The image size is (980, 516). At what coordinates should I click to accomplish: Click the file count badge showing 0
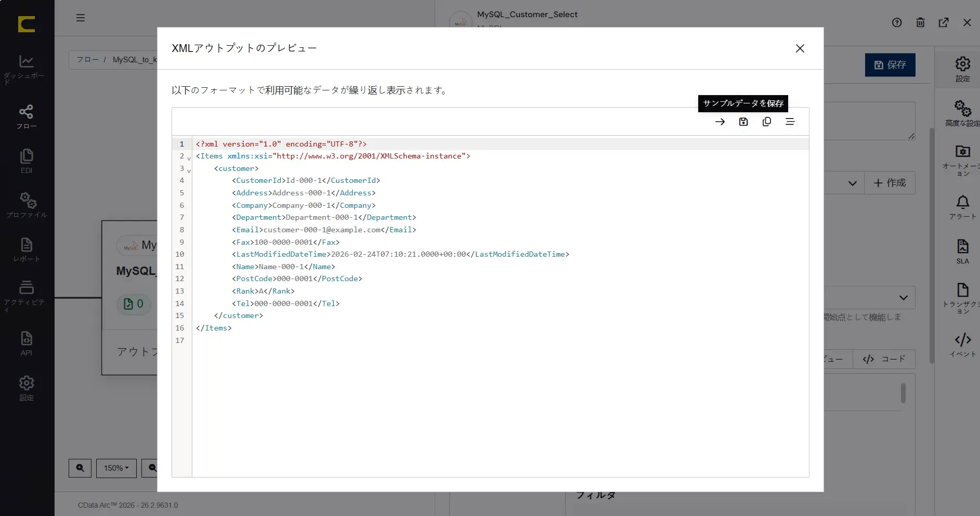coord(134,304)
